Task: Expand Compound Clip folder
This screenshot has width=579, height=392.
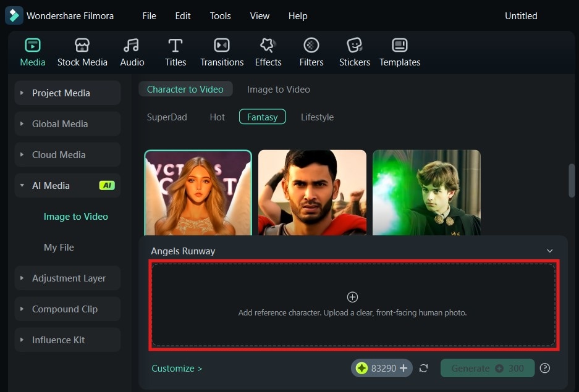Action: [x=22, y=309]
